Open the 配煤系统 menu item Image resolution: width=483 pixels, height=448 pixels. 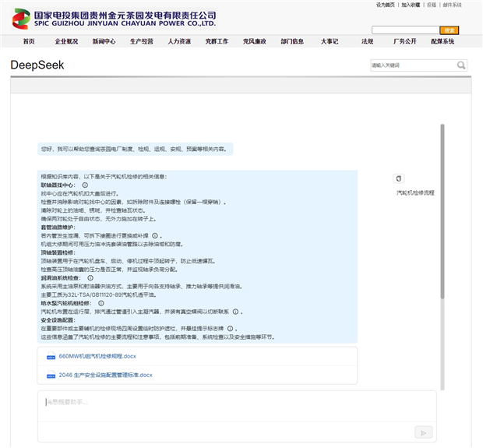442,41
